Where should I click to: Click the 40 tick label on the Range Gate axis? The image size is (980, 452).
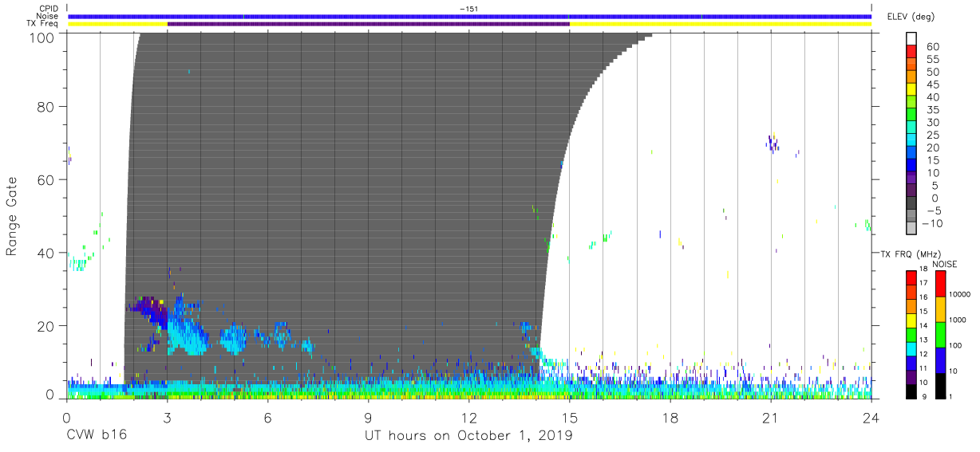point(45,253)
